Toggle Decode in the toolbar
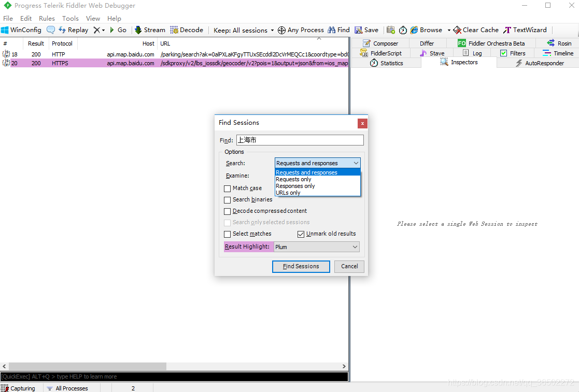579x392 pixels. pos(187,30)
